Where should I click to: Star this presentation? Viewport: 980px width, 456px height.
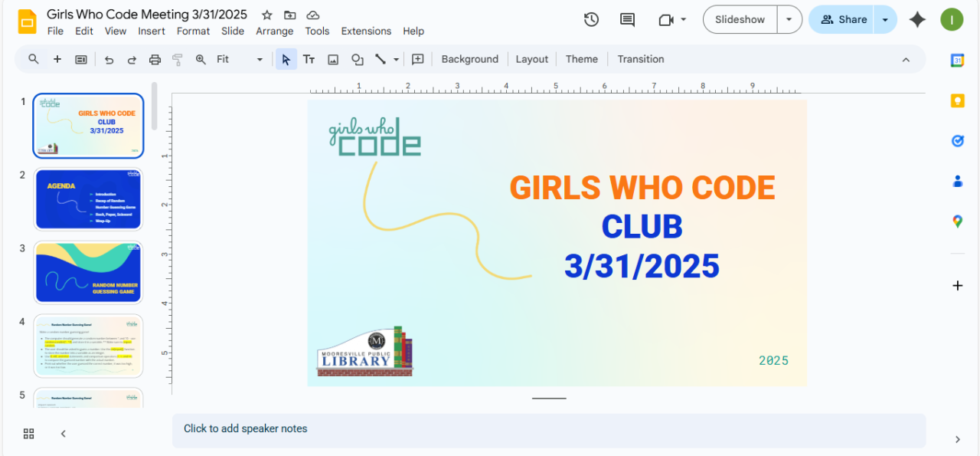(267, 15)
